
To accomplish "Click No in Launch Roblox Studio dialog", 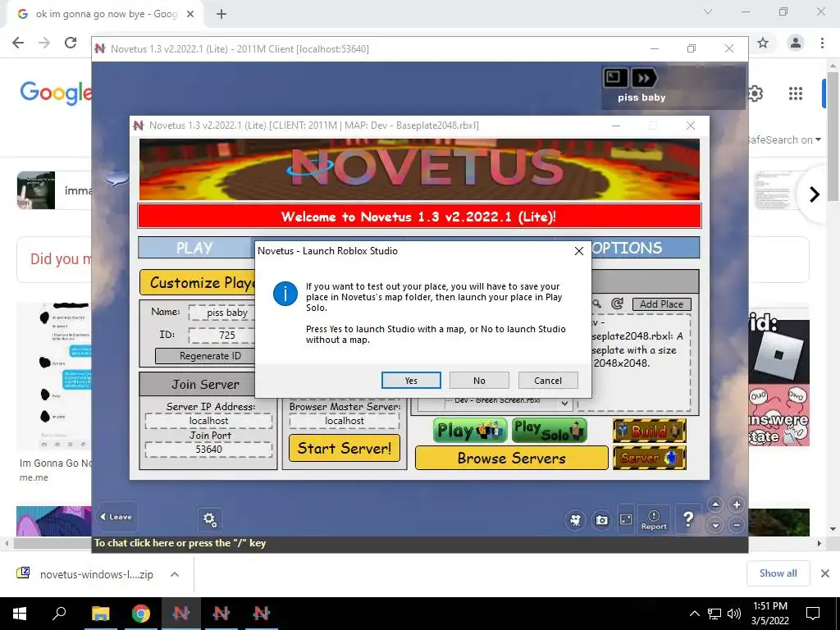I will coord(479,381).
